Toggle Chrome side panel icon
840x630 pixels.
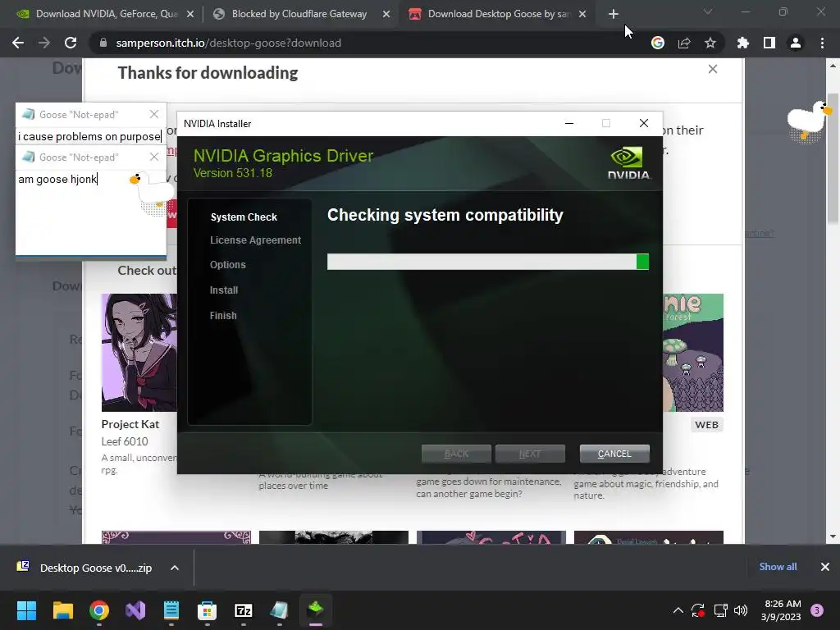click(769, 43)
